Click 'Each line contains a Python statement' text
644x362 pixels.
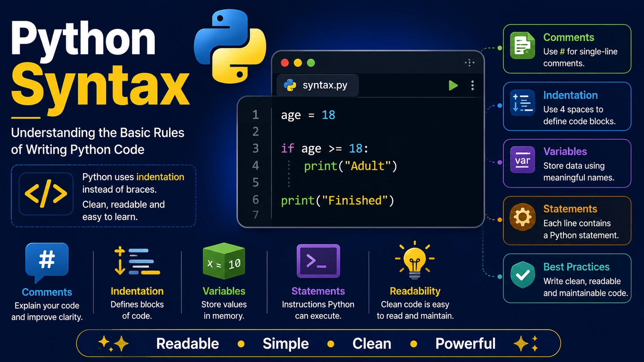[581, 229]
